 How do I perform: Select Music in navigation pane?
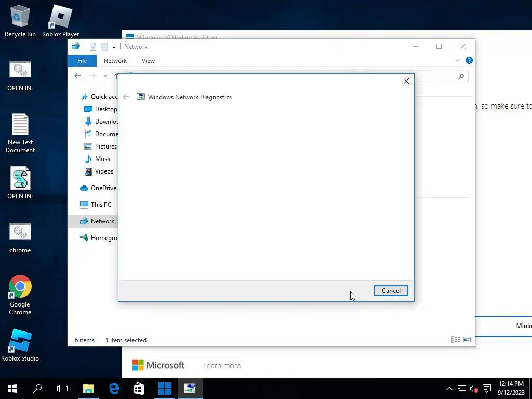click(x=98, y=159)
